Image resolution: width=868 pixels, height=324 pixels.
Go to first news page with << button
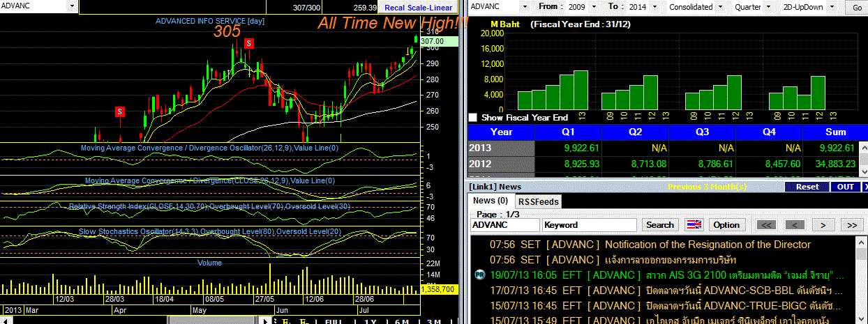click(765, 224)
